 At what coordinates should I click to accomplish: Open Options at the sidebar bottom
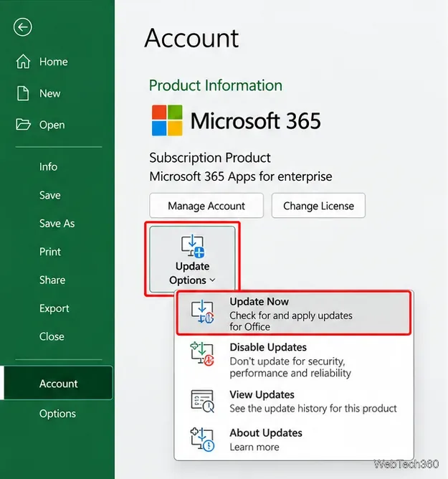[x=57, y=414]
